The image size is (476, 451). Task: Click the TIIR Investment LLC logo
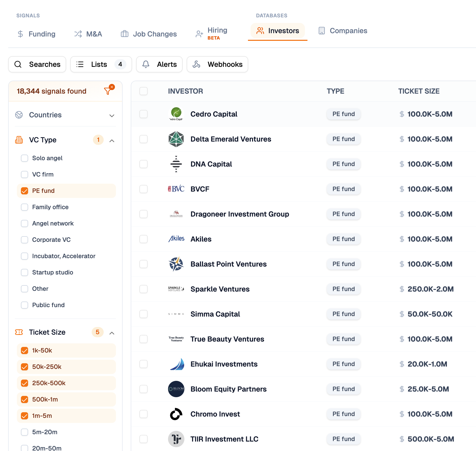[x=176, y=439]
